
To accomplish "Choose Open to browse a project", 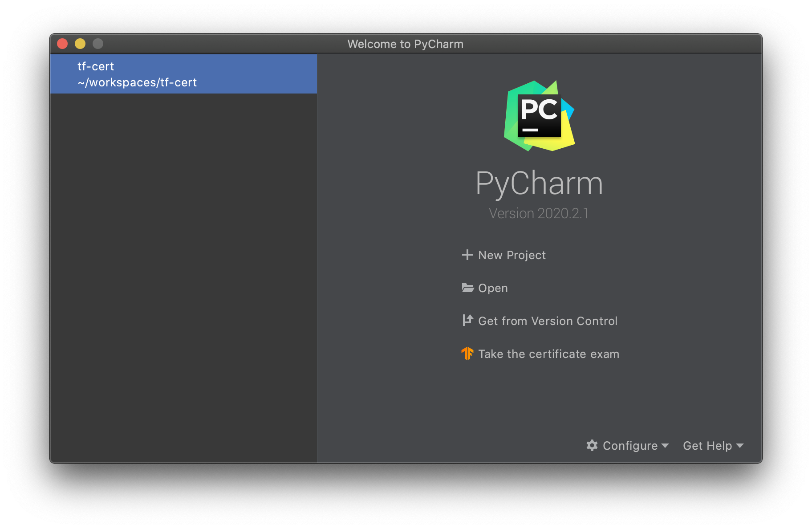I will (x=484, y=288).
